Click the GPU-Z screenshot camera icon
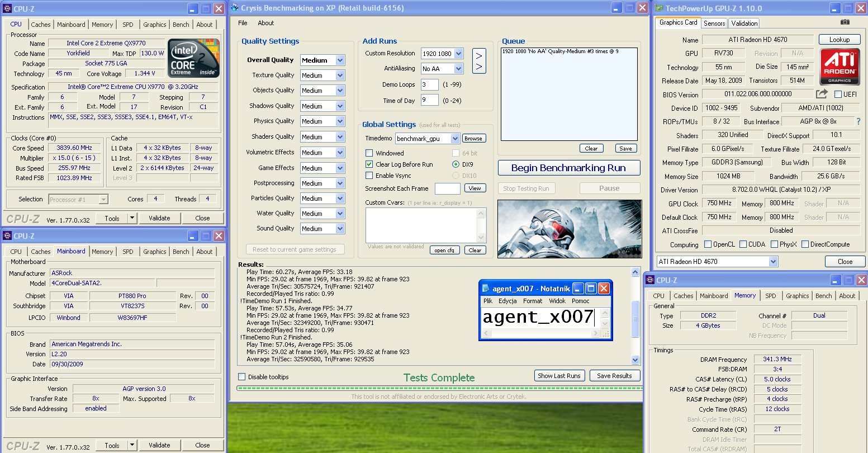868x453 pixels. (x=845, y=22)
